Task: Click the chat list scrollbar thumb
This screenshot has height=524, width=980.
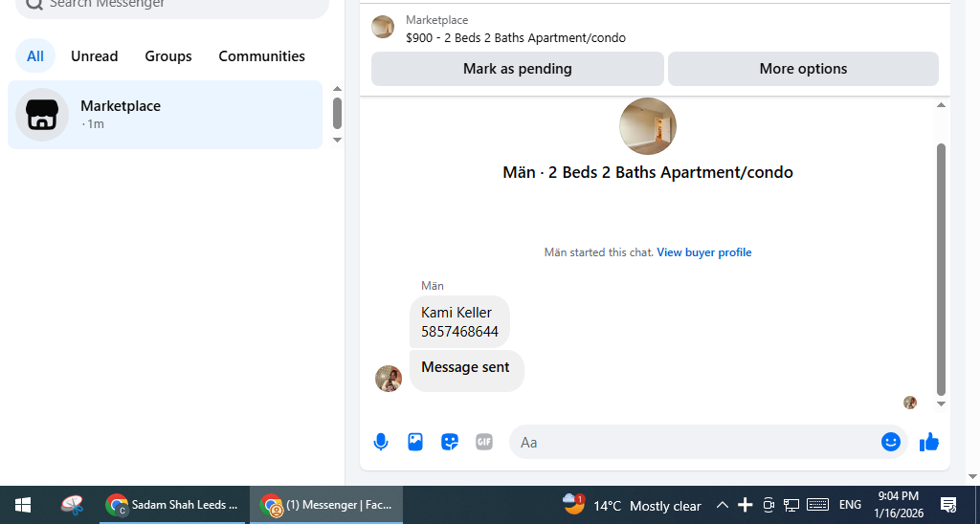Action: [337, 113]
